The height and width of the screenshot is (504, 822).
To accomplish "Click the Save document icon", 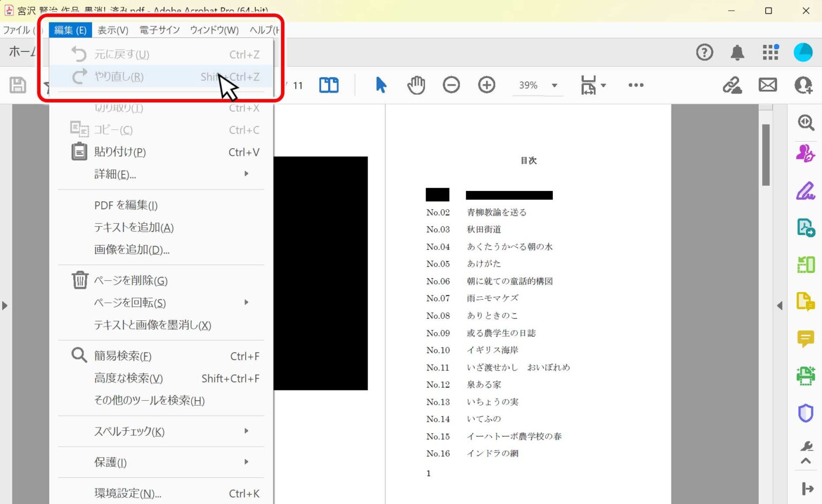I will pos(18,85).
